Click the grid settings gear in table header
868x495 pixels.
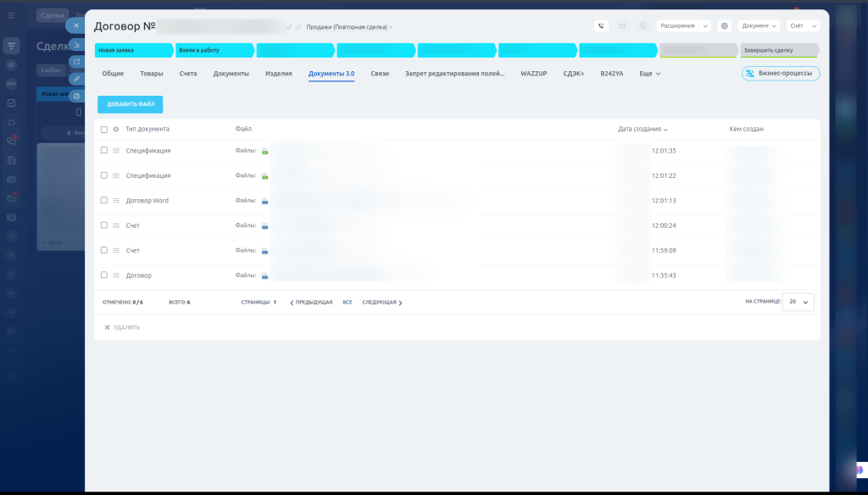(x=116, y=130)
